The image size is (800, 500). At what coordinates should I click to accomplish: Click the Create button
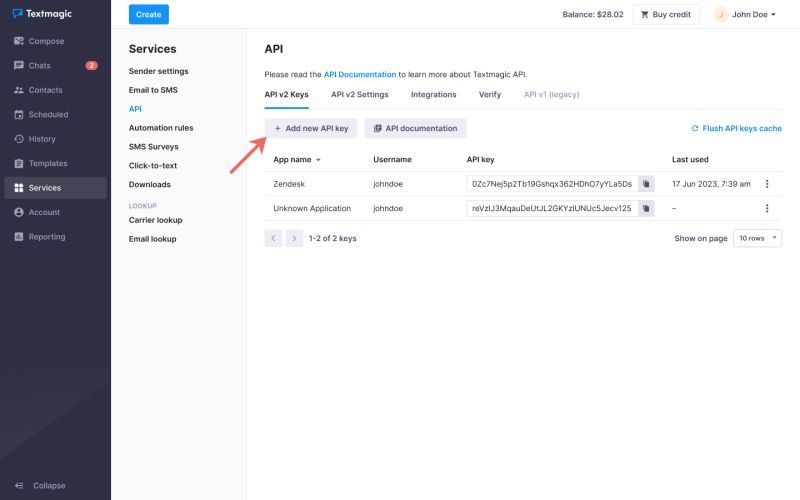pyautogui.click(x=148, y=14)
